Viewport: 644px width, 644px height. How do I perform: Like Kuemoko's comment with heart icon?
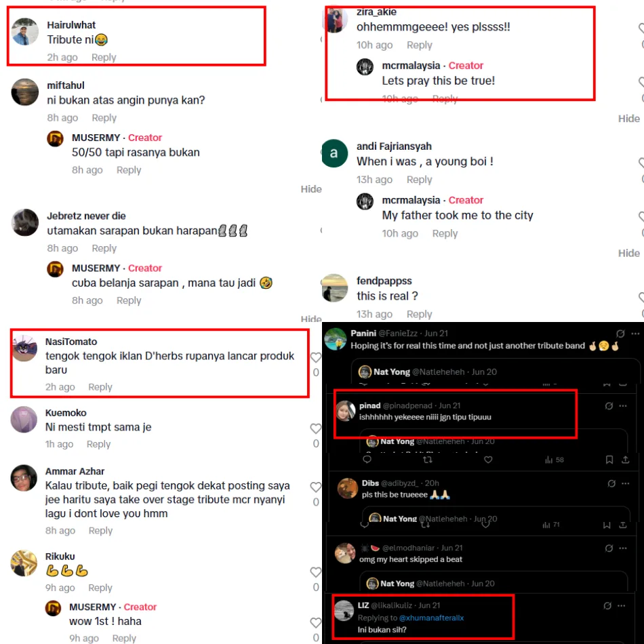pyautogui.click(x=315, y=428)
